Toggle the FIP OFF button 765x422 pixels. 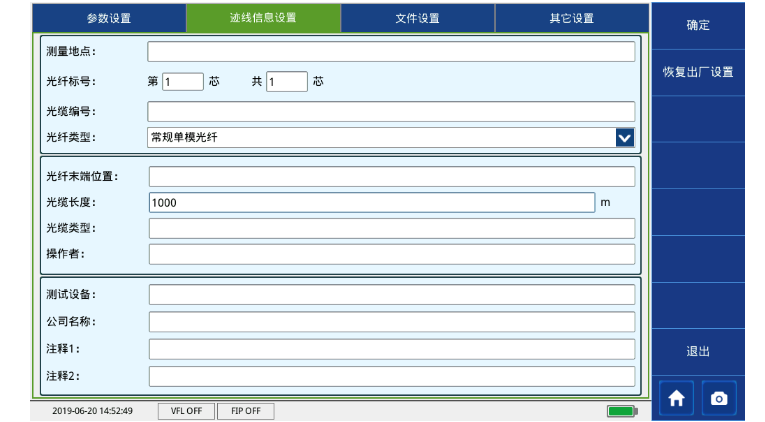click(245, 411)
